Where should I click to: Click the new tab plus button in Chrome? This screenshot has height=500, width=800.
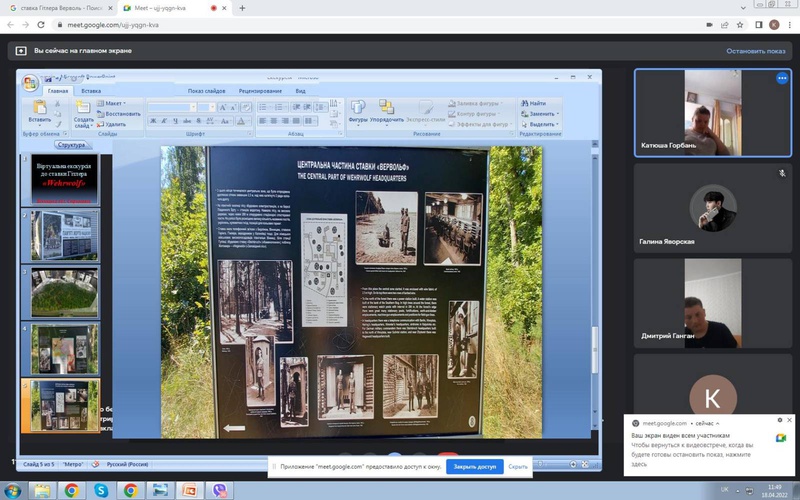point(242,8)
